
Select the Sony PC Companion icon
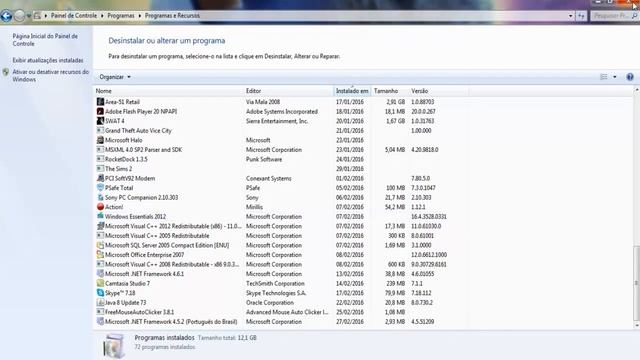tap(100, 198)
